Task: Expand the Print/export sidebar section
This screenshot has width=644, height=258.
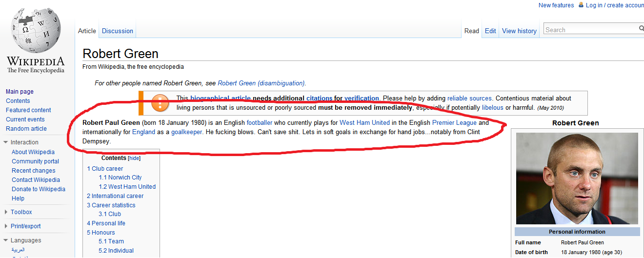Action: click(x=6, y=226)
